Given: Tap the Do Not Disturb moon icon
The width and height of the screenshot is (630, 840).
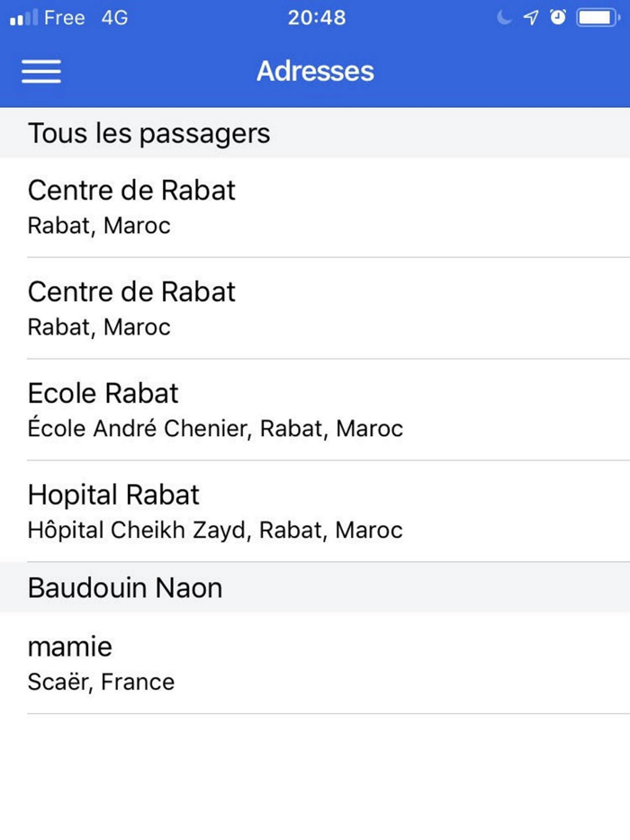Looking at the screenshot, I should coord(505,18).
